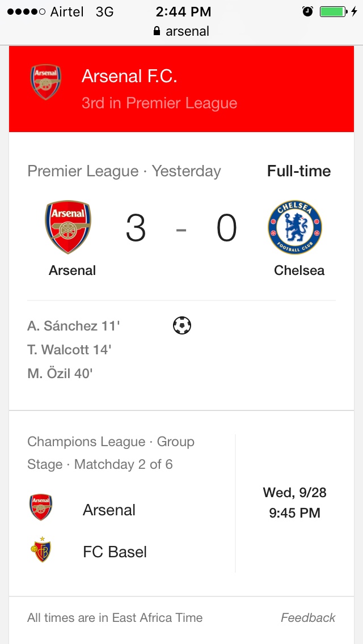This screenshot has height=644, width=363.
Task: Tap the 3 - 0 match score
Action: [181, 229]
